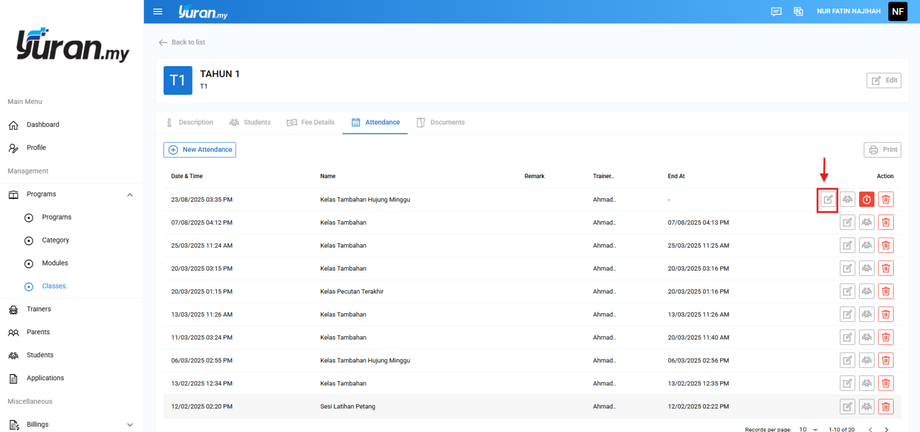This screenshot has width=920, height=432.
Task: Click red timer icon to end 23/08/2025 attendance
Action: coord(866,200)
